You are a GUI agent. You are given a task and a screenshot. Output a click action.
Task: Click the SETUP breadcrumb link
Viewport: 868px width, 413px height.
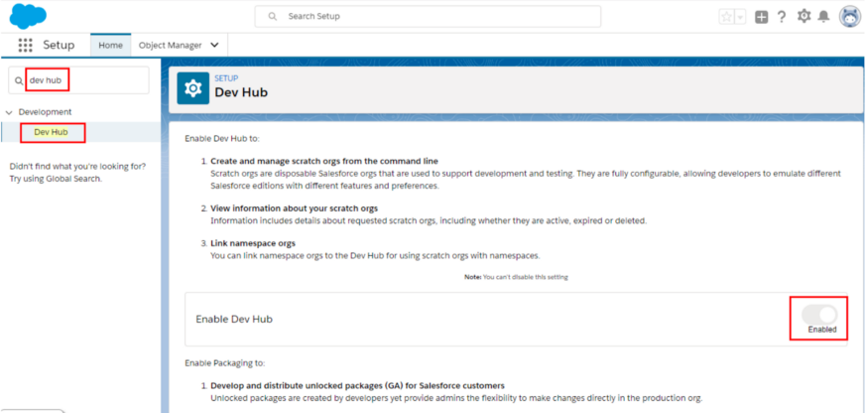(x=226, y=78)
